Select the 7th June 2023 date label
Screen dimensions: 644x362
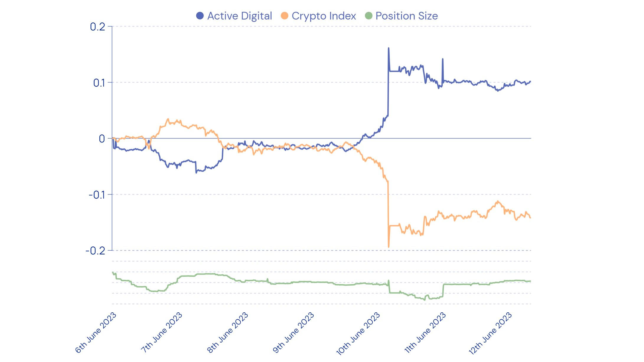pyautogui.click(x=162, y=332)
